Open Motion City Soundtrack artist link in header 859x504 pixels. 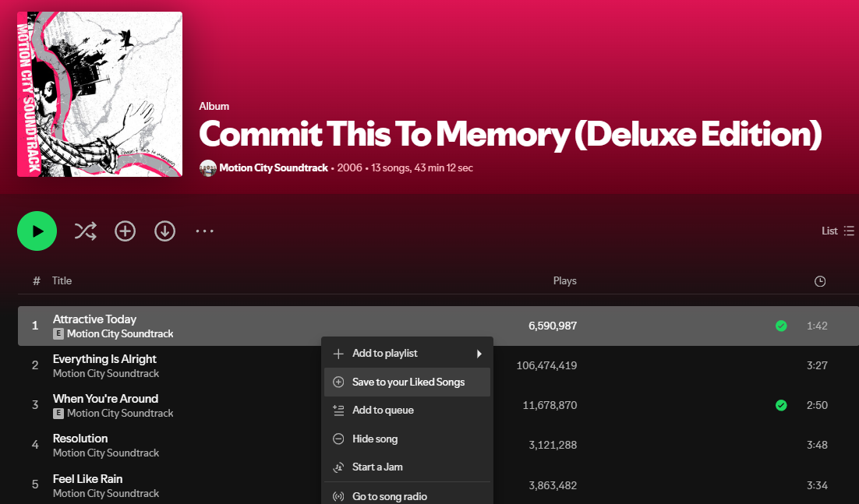click(274, 167)
